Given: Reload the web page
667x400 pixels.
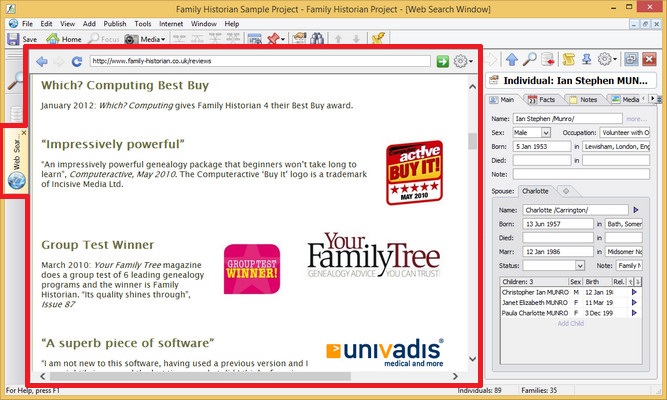Looking at the screenshot, I should click(x=77, y=62).
